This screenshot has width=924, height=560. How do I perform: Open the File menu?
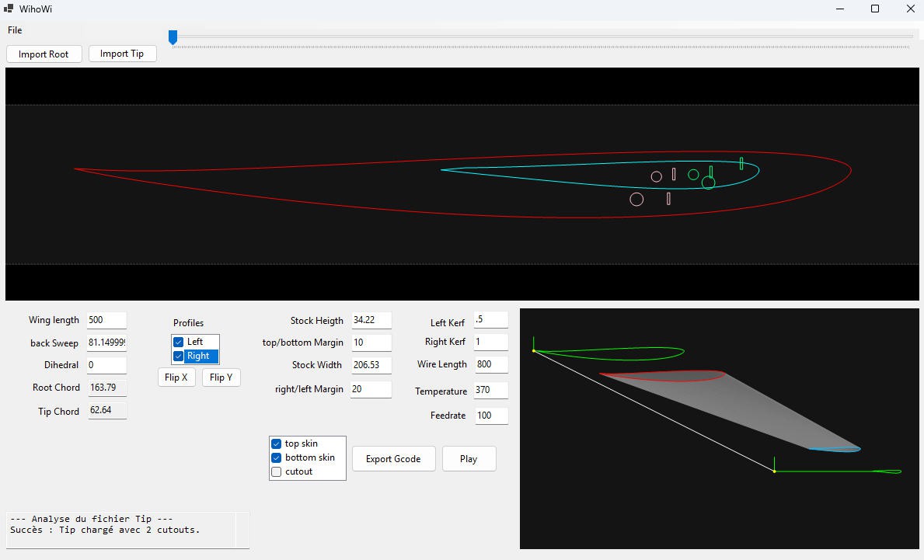(15, 30)
